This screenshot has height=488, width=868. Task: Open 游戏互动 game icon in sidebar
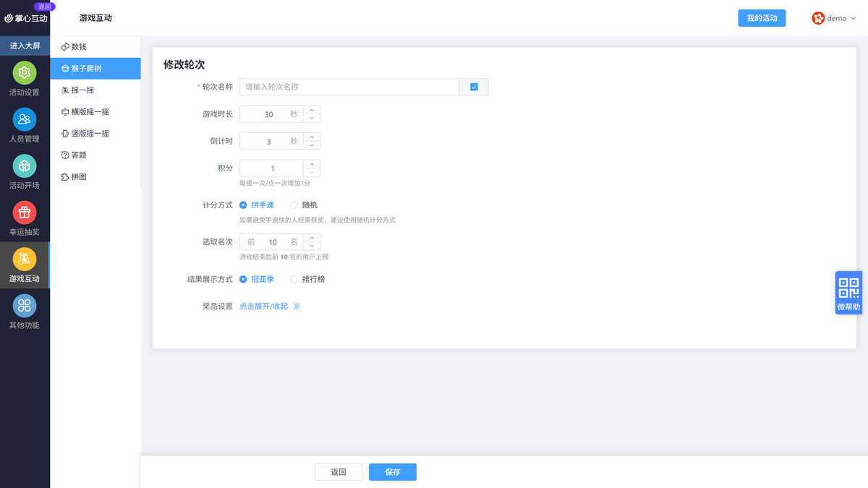[x=25, y=259]
